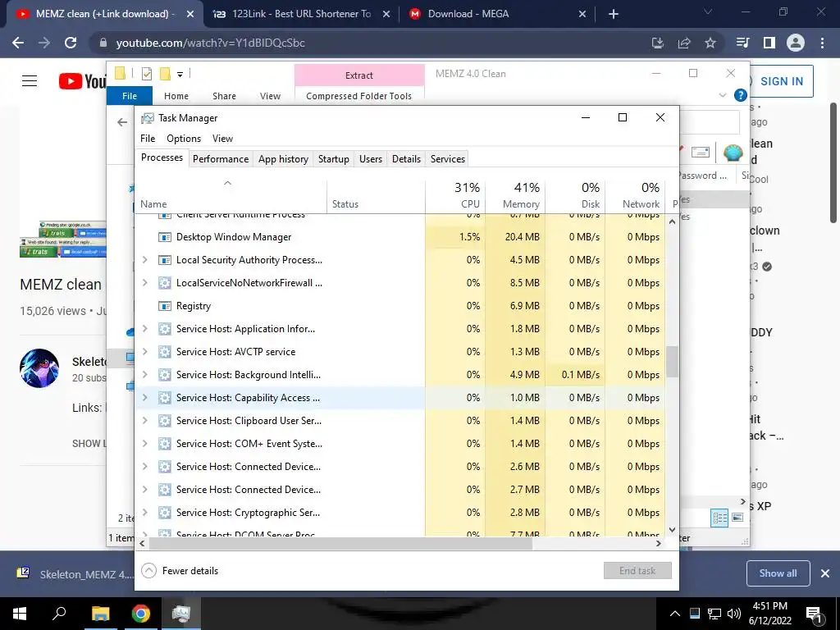Click gear icon of Service Host: Capability Access
Image resolution: width=840 pixels, height=630 pixels.
pyautogui.click(x=164, y=398)
